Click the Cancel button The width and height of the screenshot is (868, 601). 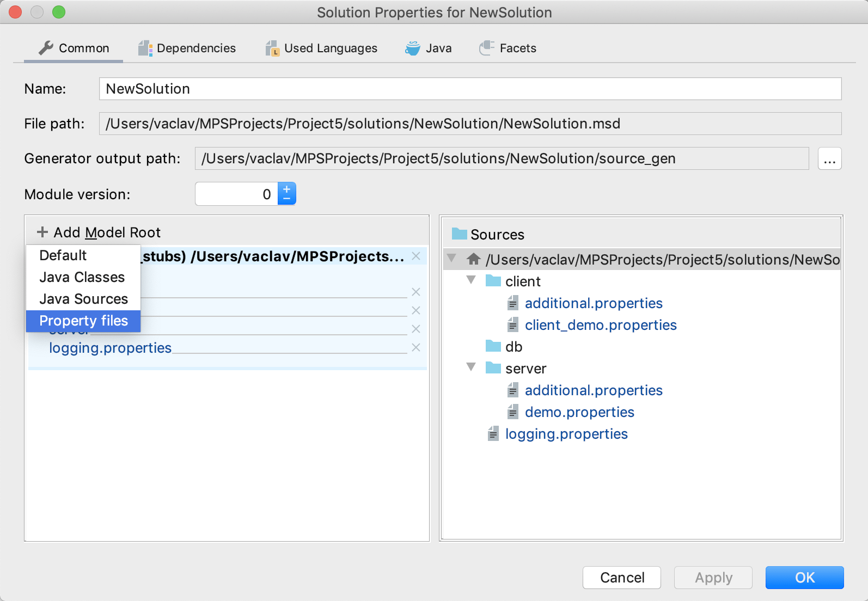tap(621, 577)
